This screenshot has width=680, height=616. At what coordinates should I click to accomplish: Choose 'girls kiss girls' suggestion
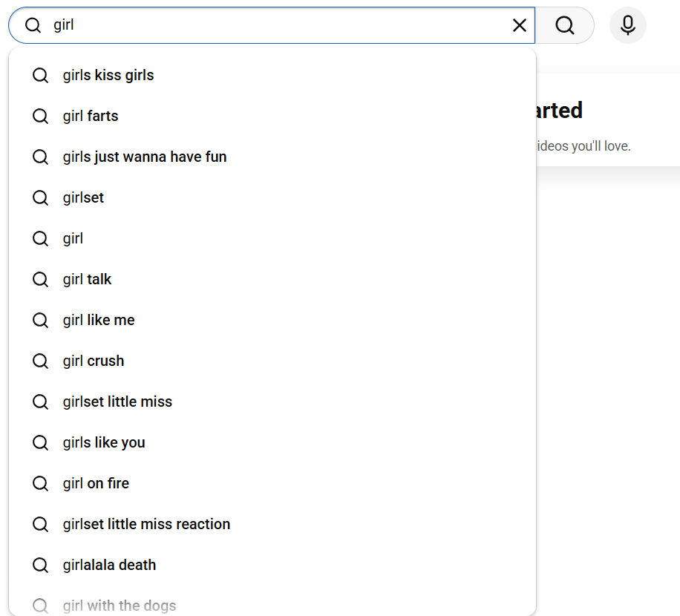coord(108,76)
